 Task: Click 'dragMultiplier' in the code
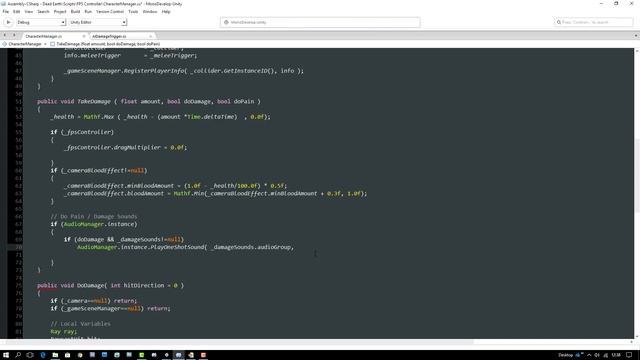(137, 147)
